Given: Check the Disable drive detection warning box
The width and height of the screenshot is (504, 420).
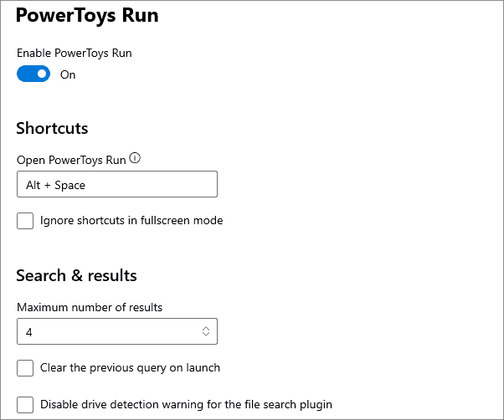Looking at the screenshot, I should [x=25, y=404].
